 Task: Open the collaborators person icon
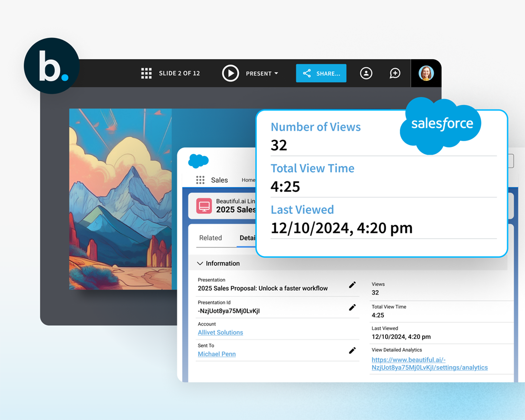[366, 73]
